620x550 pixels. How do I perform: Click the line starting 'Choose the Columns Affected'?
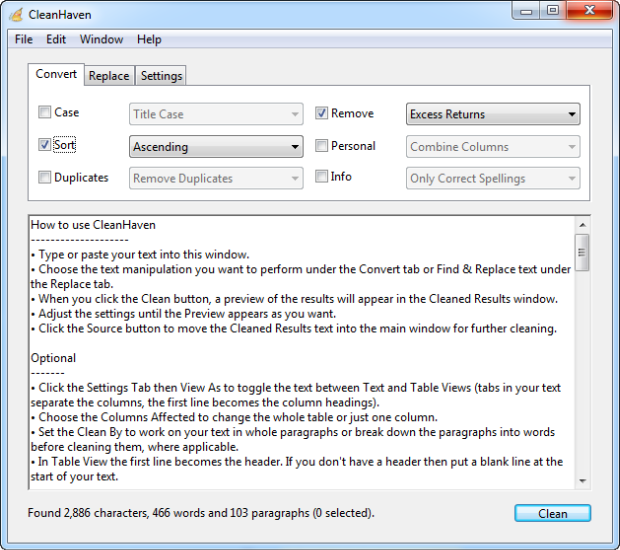click(234, 418)
